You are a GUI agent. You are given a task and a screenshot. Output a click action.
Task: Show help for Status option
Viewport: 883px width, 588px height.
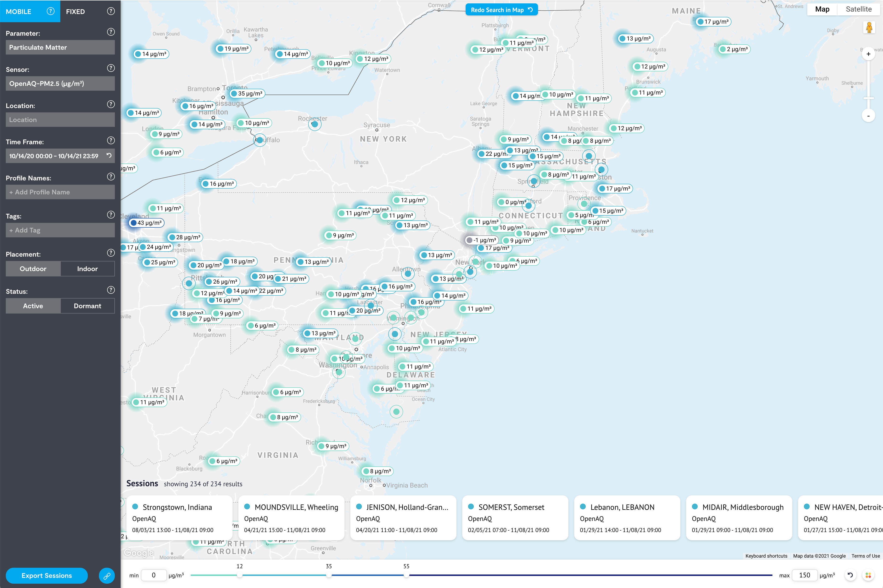[x=111, y=290]
